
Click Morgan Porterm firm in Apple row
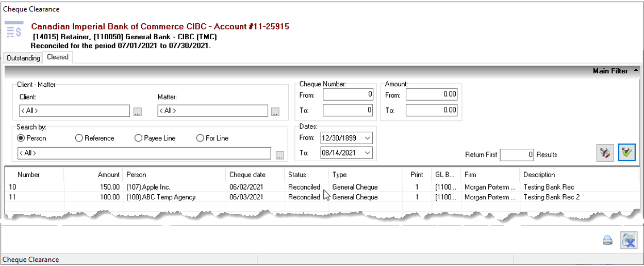490,187
